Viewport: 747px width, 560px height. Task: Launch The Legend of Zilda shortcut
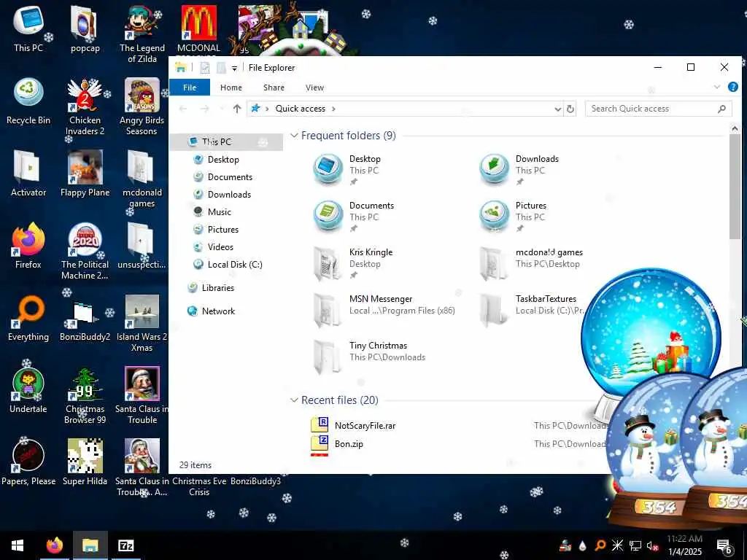(x=142, y=34)
